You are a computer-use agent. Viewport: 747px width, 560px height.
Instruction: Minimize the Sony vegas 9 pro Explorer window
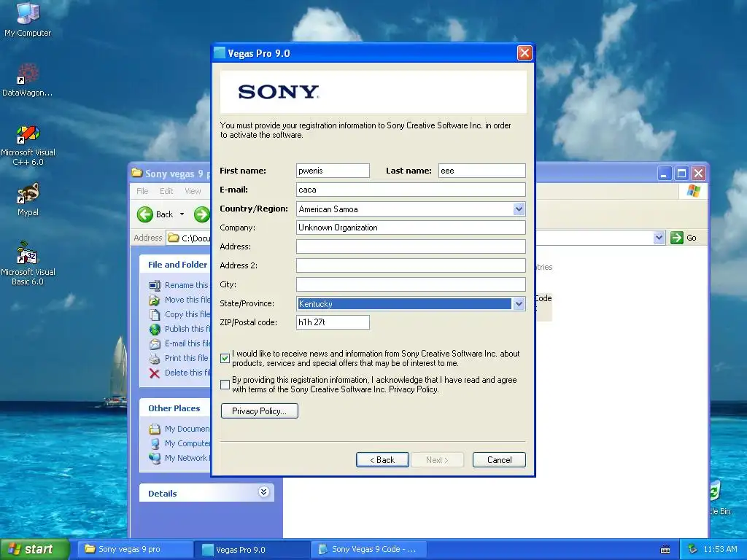click(x=664, y=174)
